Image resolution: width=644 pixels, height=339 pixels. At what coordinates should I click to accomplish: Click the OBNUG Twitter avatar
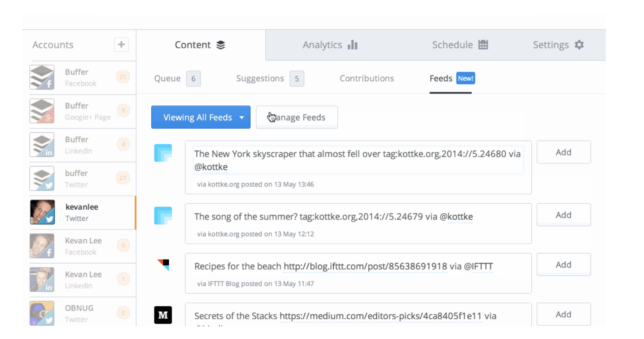[x=42, y=313]
